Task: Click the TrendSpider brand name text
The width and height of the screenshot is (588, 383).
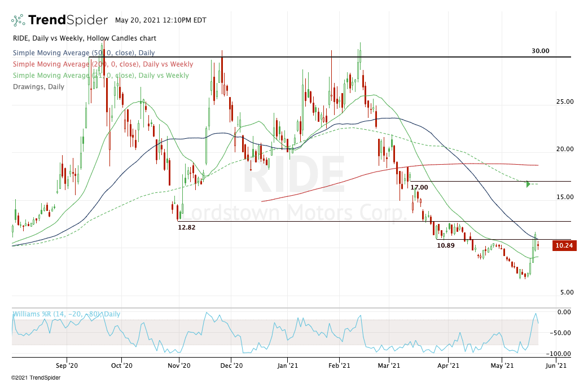Action: pos(68,20)
